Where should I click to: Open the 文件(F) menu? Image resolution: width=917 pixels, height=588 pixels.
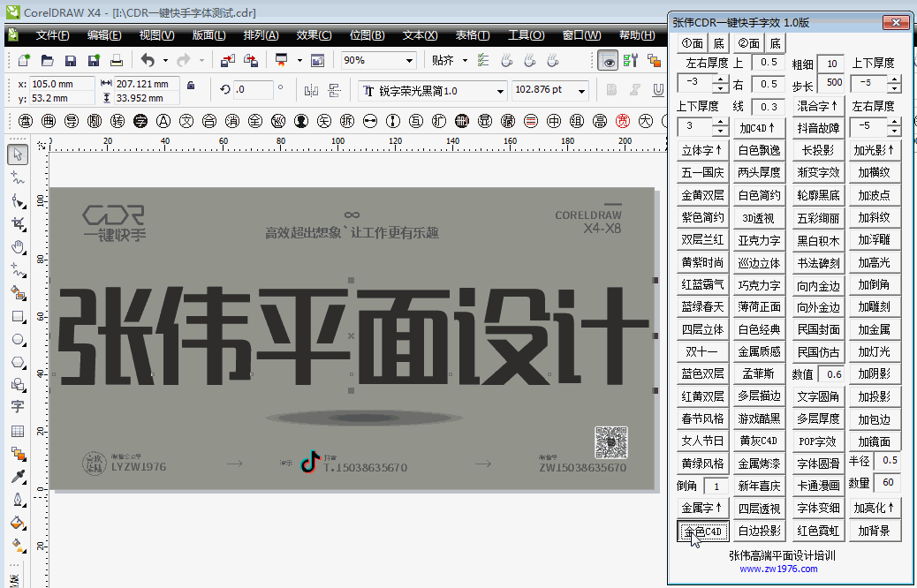(53, 35)
